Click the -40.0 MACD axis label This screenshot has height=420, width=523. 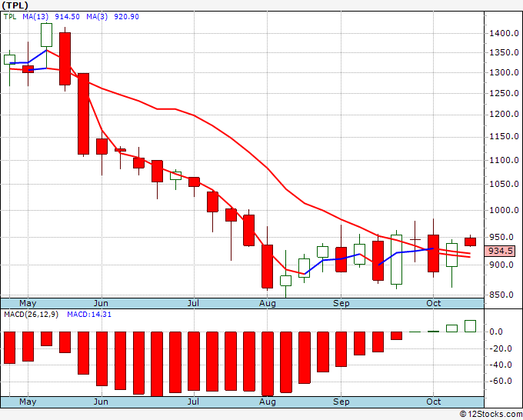click(500, 365)
